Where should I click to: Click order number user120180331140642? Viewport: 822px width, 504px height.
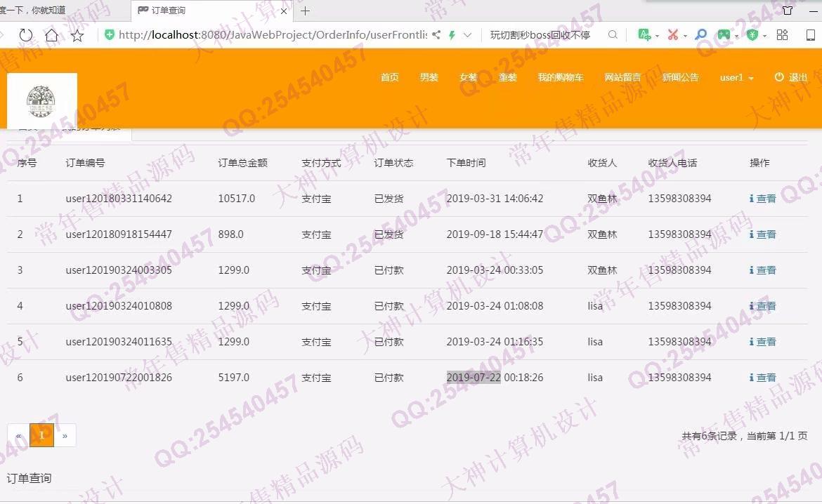[x=119, y=199]
